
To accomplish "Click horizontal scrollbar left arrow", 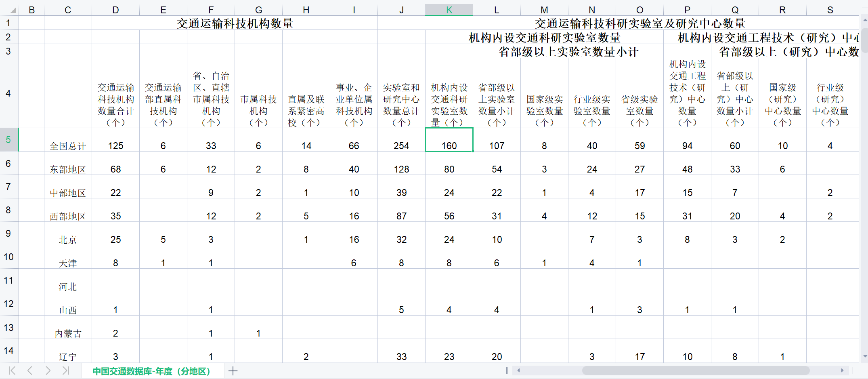I will [x=518, y=371].
